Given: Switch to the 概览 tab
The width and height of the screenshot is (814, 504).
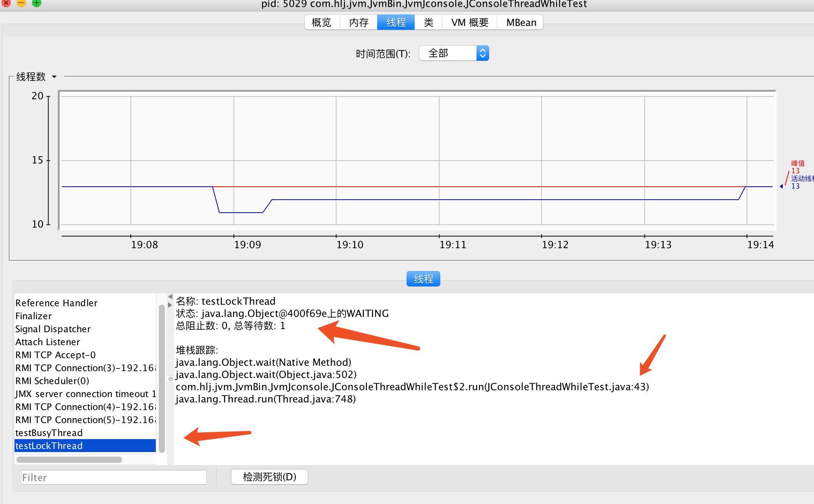Looking at the screenshot, I should [321, 23].
